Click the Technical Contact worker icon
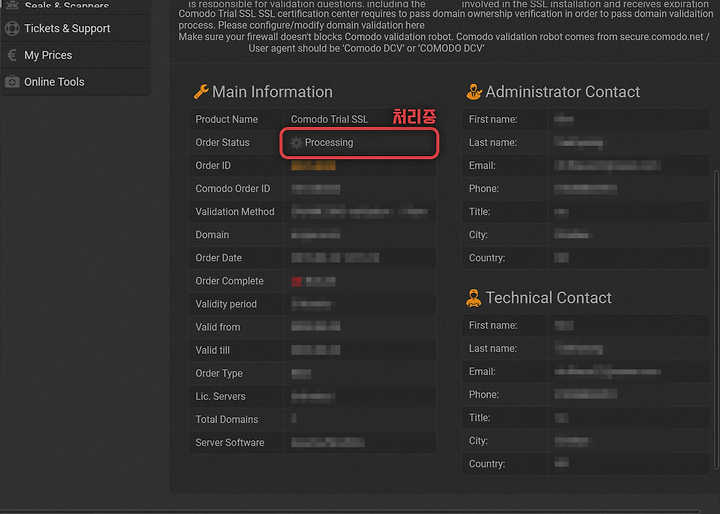 click(474, 298)
